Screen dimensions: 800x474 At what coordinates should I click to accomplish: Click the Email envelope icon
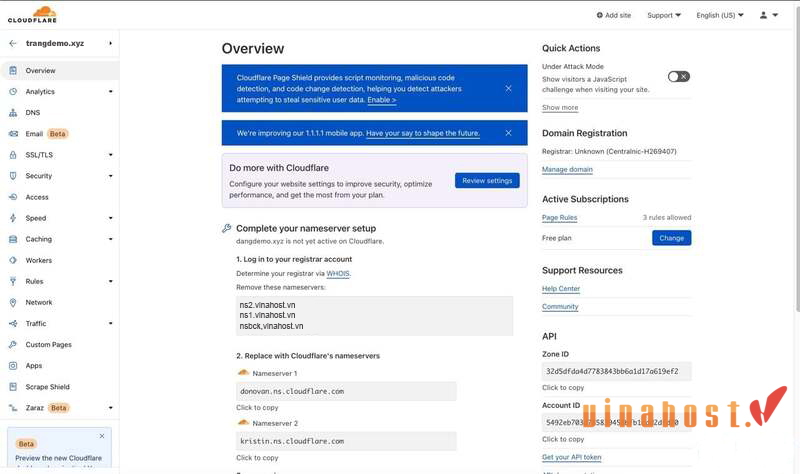[13, 134]
